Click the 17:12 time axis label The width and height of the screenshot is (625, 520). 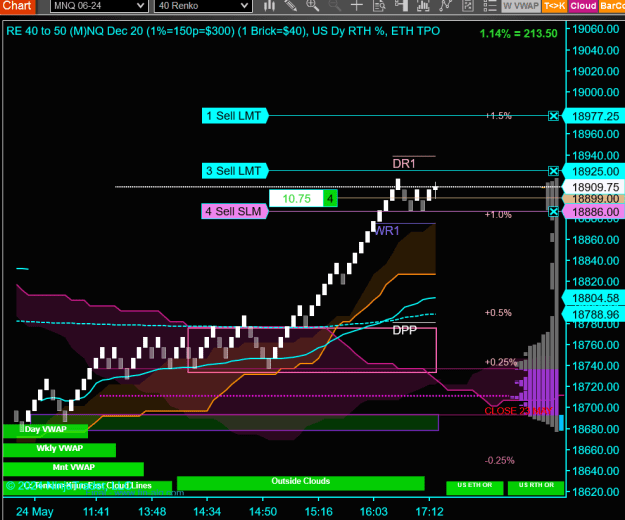(x=429, y=512)
